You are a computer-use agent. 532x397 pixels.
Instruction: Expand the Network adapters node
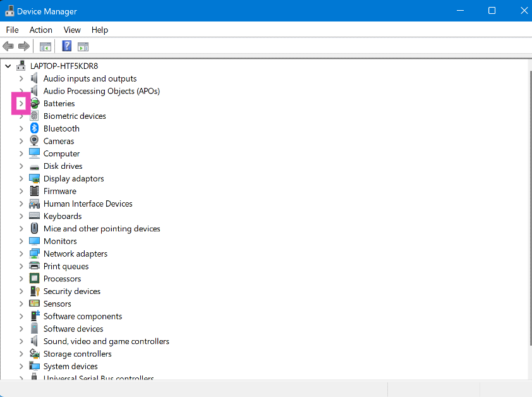pyautogui.click(x=21, y=254)
